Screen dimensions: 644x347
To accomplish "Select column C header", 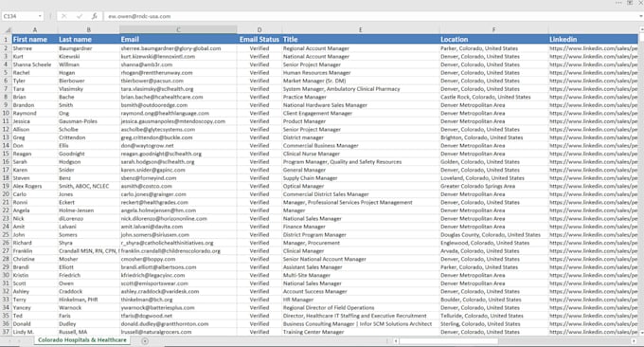I will click(178, 30).
